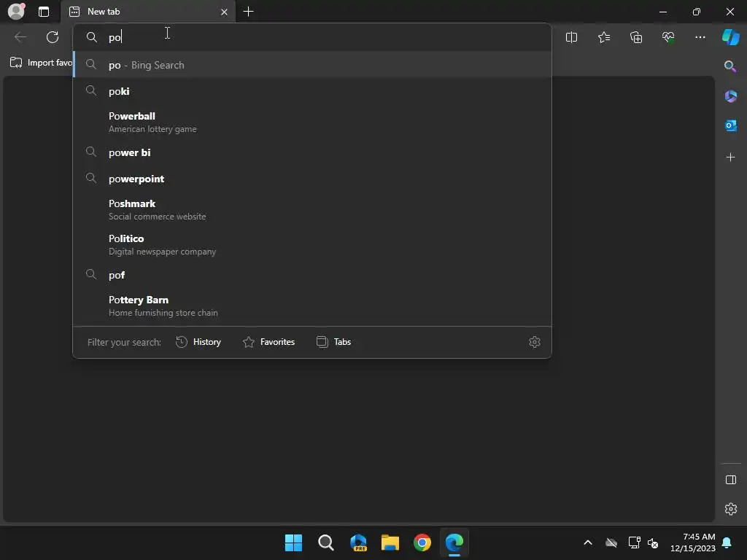Viewport: 747px width, 560px height.
Task: Toggle sidebar visibility icon near bottom
Action: coord(730,480)
